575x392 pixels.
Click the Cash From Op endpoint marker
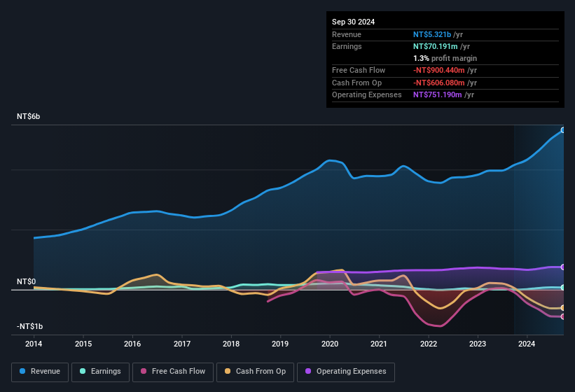[563, 308]
